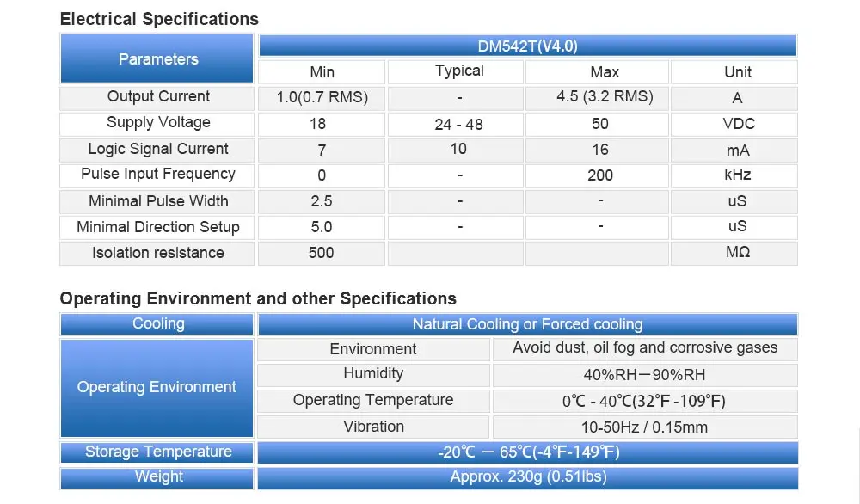Select the "500" isolation resistance value
The height and width of the screenshot is (504, 860).
(322, 253)
